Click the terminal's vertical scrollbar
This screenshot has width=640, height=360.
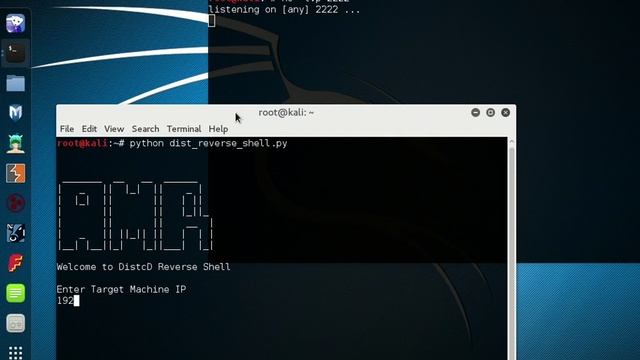(x=512, y=249)
